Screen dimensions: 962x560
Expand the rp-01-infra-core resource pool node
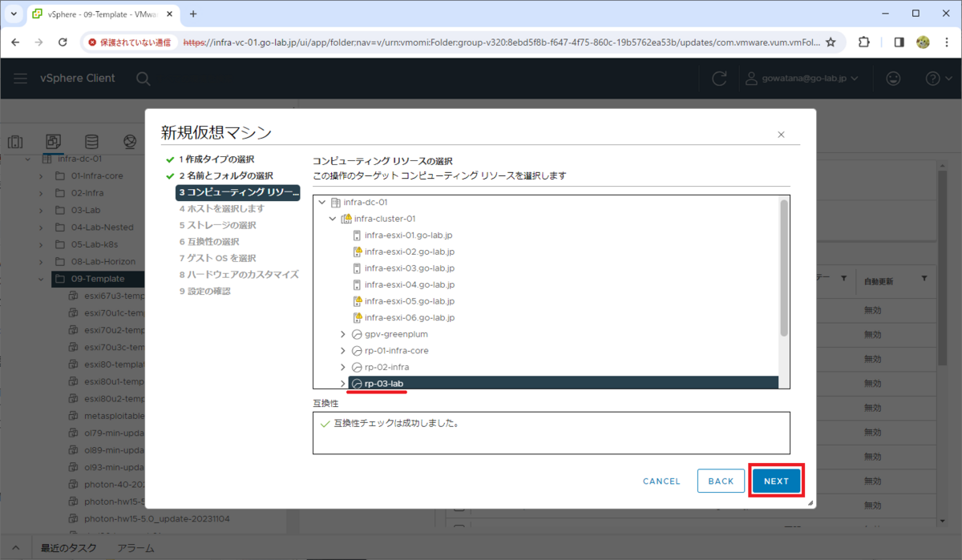tap(343, 351)
